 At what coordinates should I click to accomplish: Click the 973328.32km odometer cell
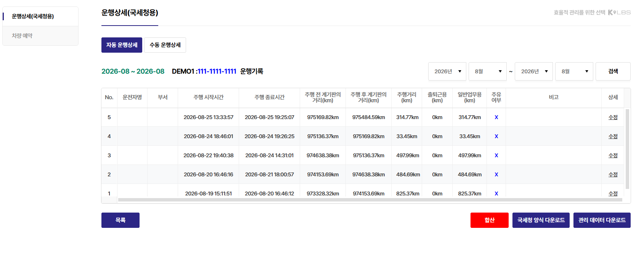[x=323, y=193]
